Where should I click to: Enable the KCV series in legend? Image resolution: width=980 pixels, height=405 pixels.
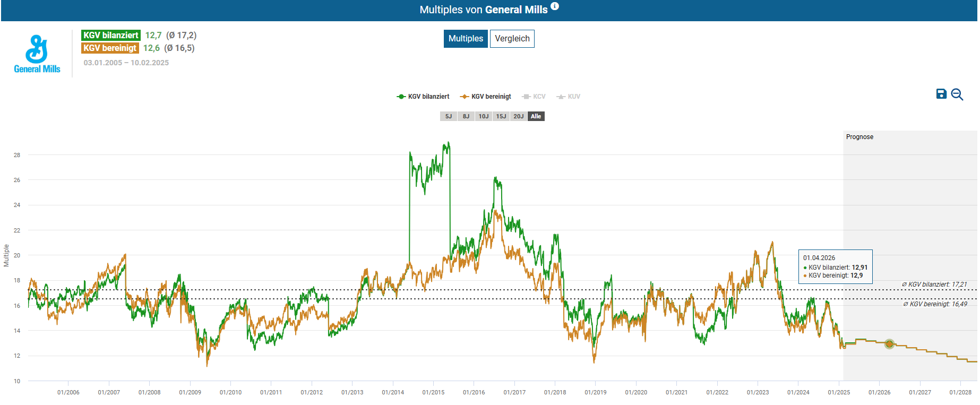(x=534, y=97)
